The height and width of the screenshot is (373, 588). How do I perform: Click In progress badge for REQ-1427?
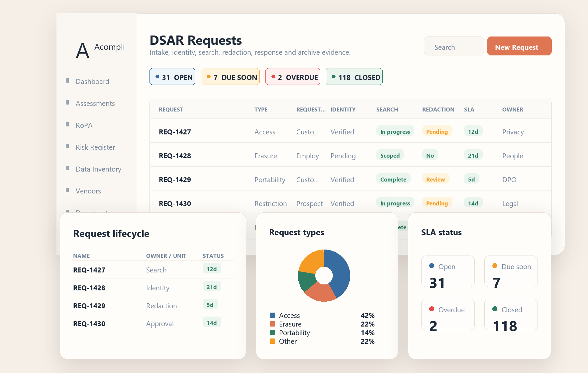pyautogui.click(x=395, y=131)
